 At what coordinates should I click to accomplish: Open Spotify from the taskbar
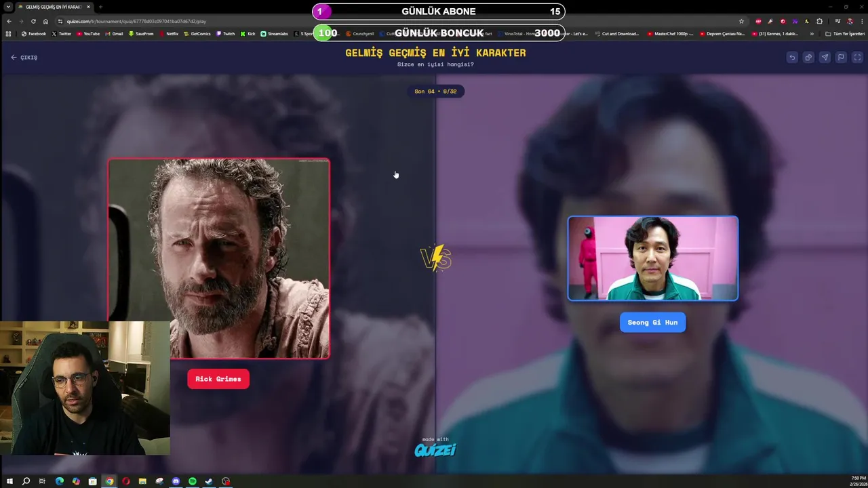[x=193, y=481]
